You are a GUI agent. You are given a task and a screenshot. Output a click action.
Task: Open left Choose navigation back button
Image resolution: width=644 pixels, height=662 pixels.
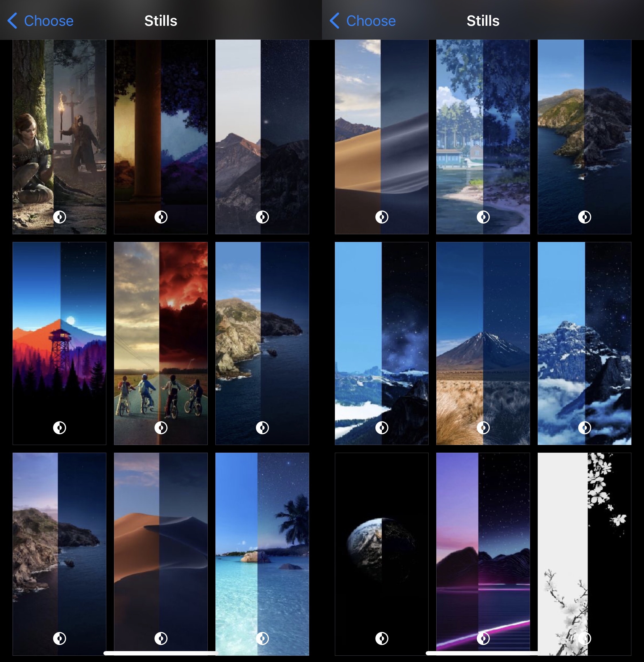40,20
